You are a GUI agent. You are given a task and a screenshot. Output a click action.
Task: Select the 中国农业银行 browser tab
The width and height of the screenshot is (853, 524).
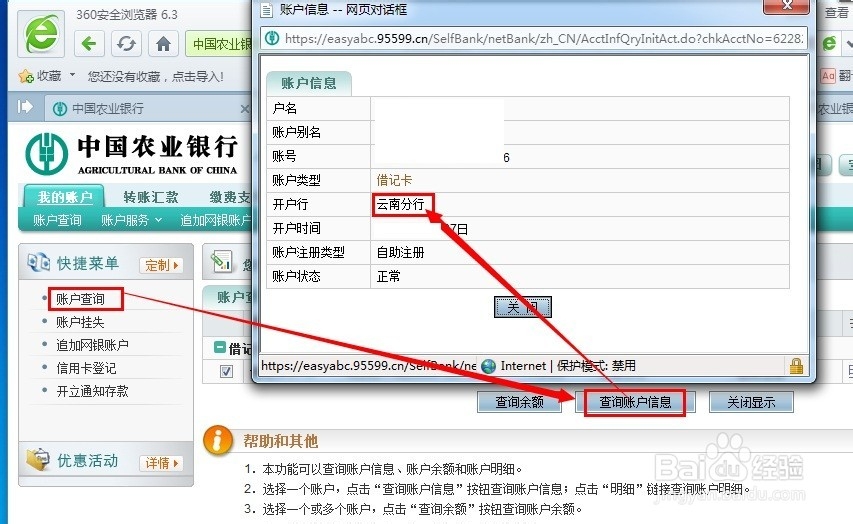(147, 109)
